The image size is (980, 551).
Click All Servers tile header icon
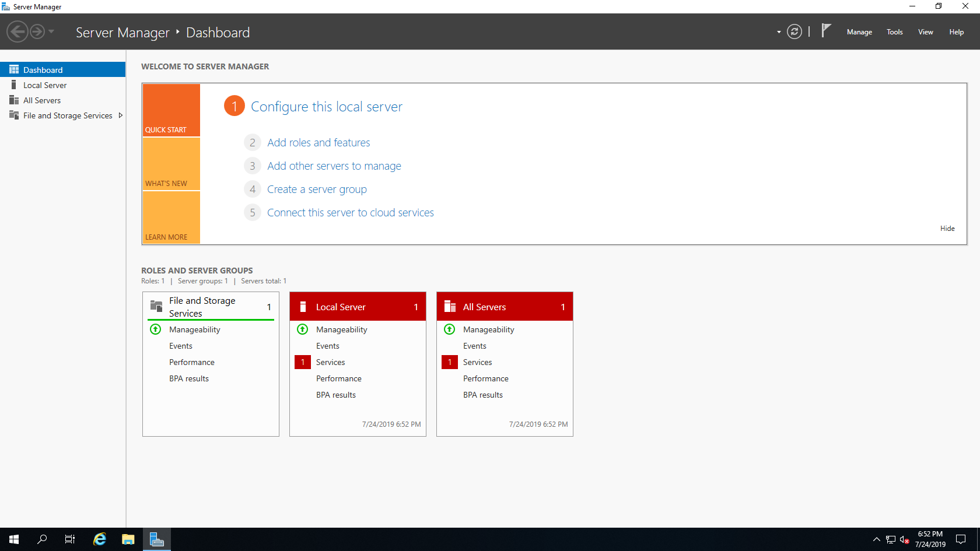tap(450, 307)
